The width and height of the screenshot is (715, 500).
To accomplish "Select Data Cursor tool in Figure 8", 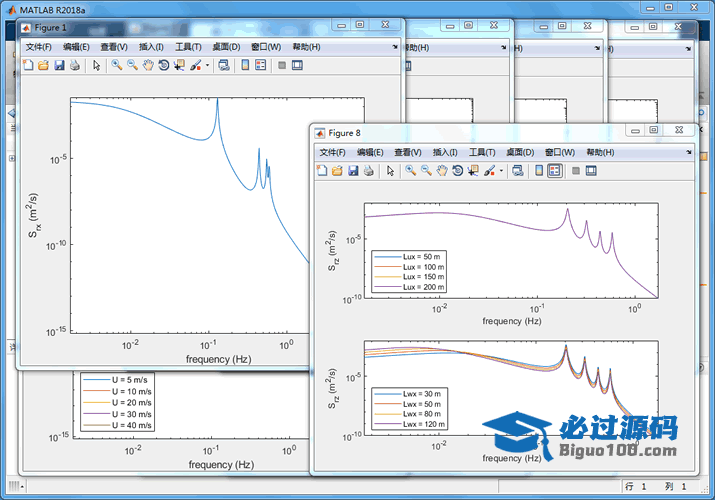I will [473, 170].
